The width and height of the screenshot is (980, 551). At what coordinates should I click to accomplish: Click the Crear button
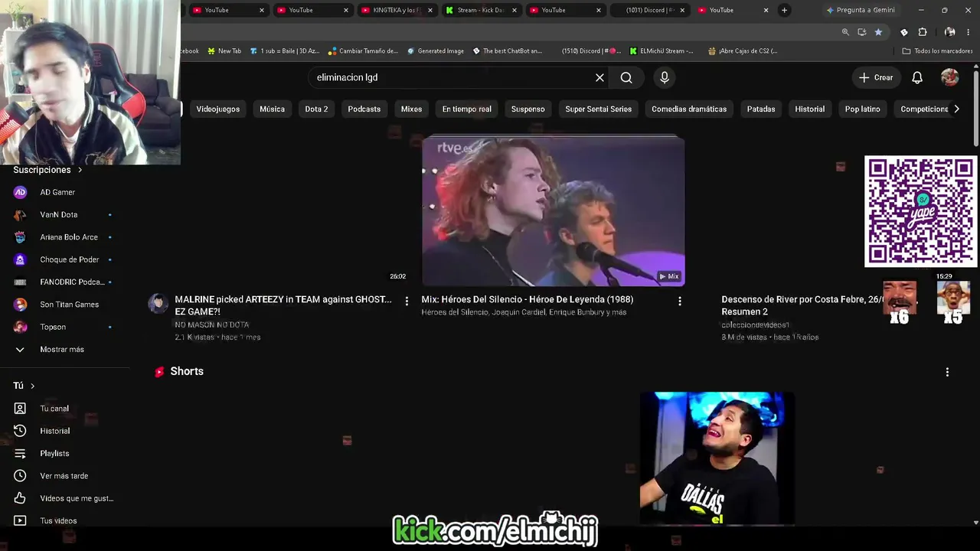pyautogui.click(x=876, y=77)
